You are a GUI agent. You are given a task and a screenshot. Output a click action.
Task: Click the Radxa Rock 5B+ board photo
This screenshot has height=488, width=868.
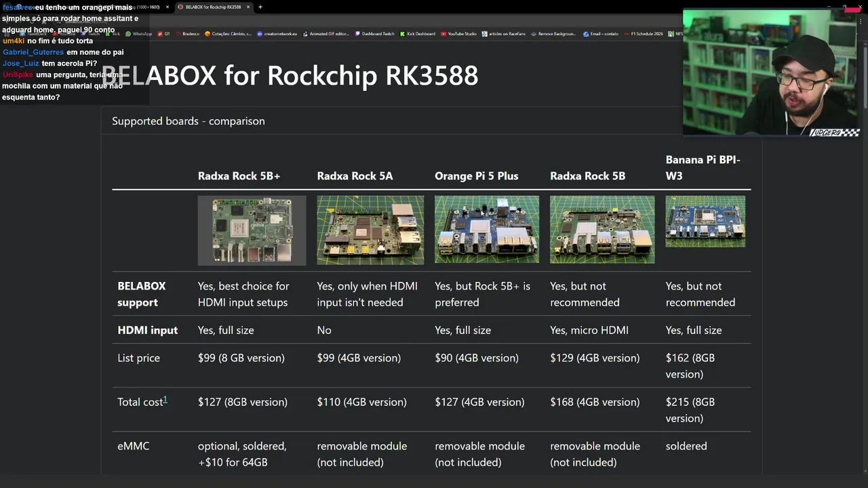tap(252, 230)
